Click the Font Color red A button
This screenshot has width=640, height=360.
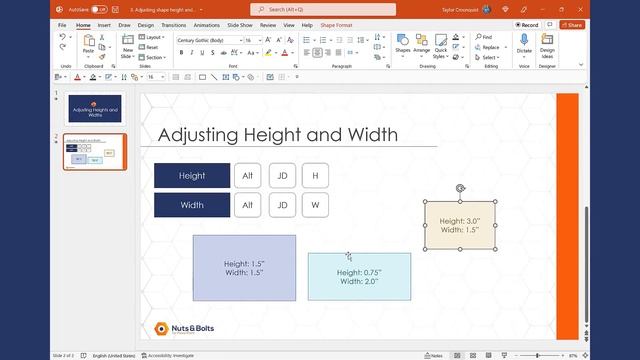[x=285, y=53]
